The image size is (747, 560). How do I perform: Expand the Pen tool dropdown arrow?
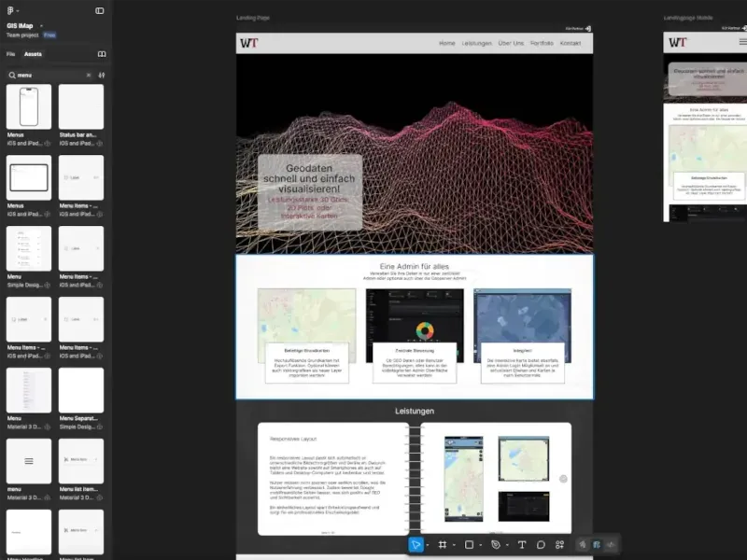[507, 545]
